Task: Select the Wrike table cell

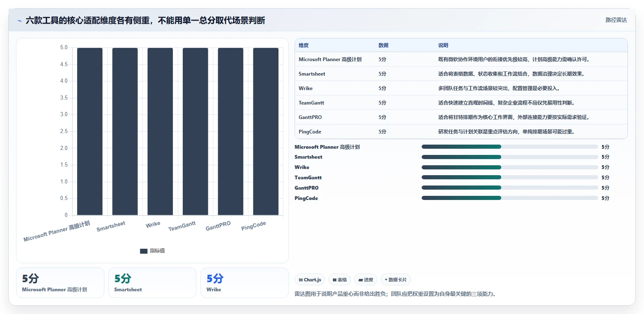Action: [306, 88]
